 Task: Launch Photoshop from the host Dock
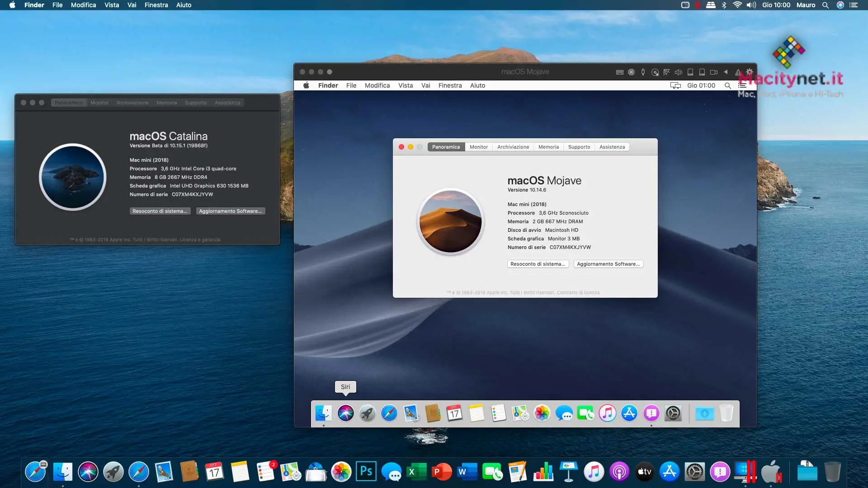[366, 471]
